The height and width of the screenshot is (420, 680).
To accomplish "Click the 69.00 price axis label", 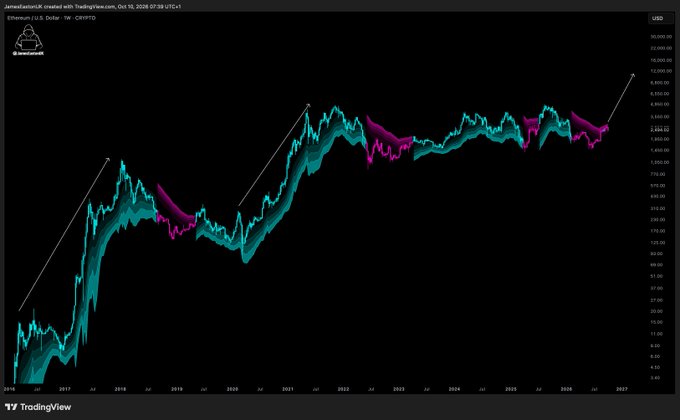I will coord(657,265).
